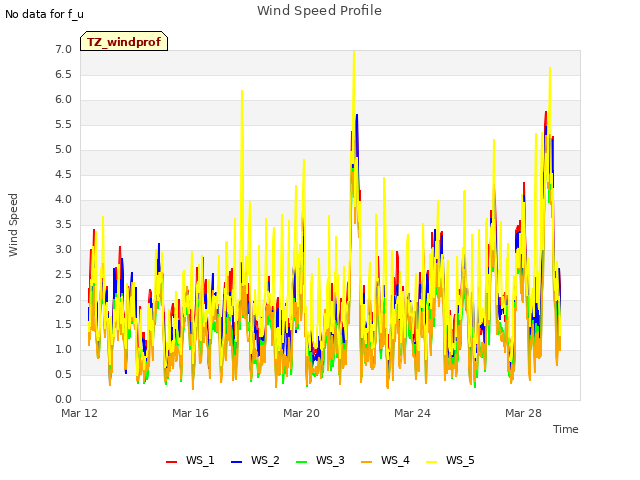The width and height of the screenshot is (640, 480).
Task: Click the 6.0 y-axis tick label
Action: coord(63,100)
